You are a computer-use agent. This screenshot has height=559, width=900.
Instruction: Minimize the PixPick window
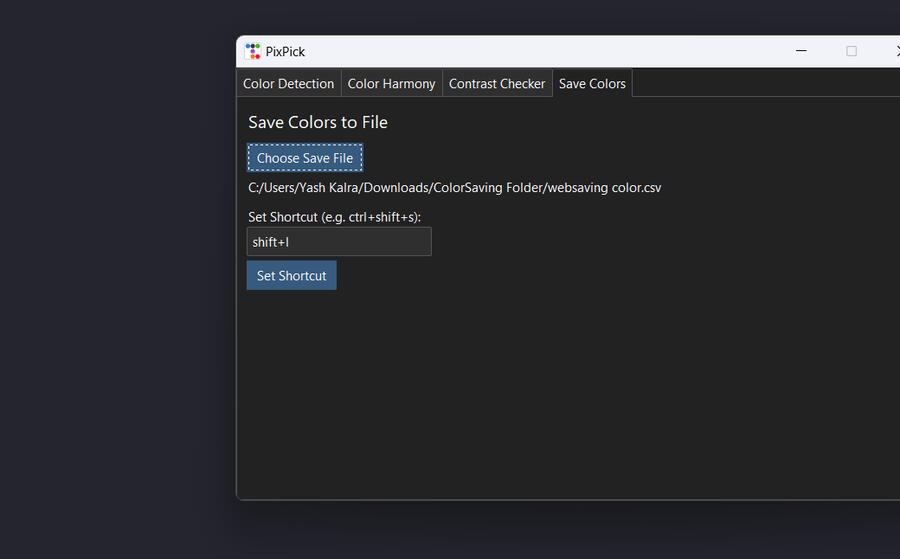pos(802,51)
